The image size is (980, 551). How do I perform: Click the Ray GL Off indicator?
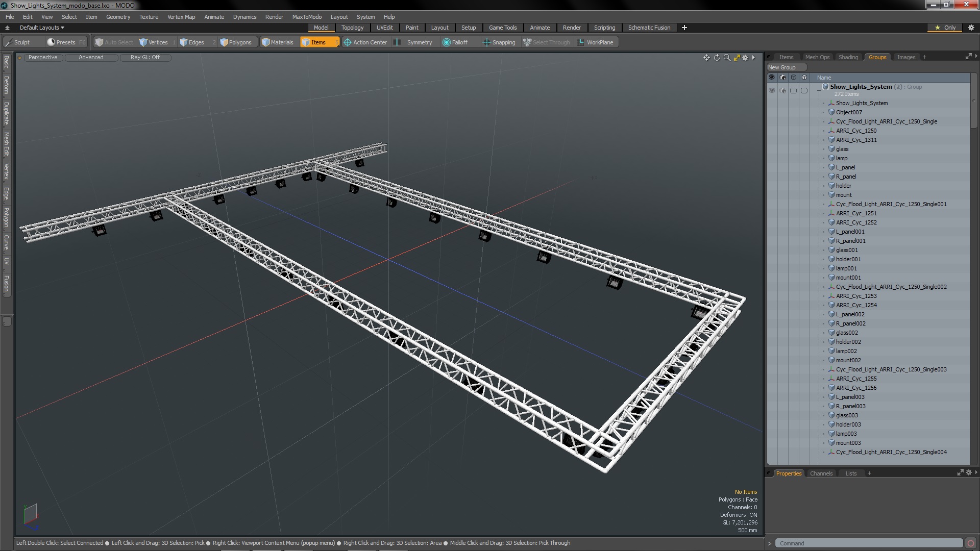point(145,57)
